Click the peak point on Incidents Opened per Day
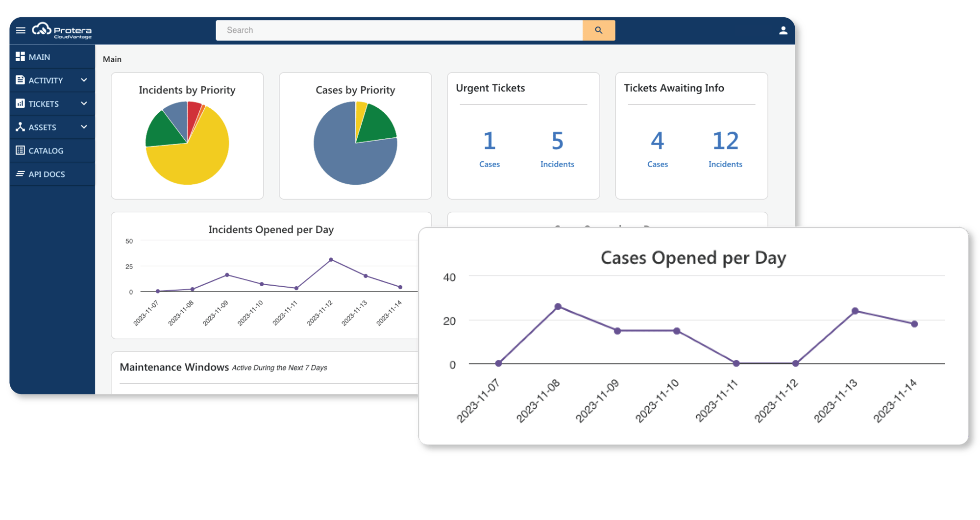Screen dimensions: 980x520 click(331, 258)
